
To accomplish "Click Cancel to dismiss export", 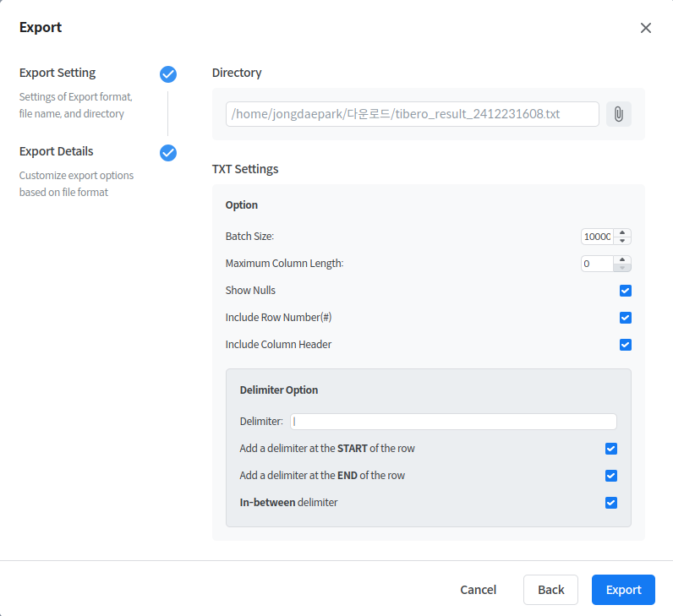I will (x=478, y=590).
